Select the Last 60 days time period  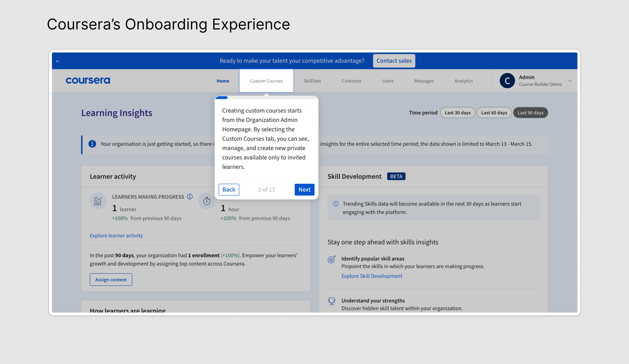click(x=494, y=113)
